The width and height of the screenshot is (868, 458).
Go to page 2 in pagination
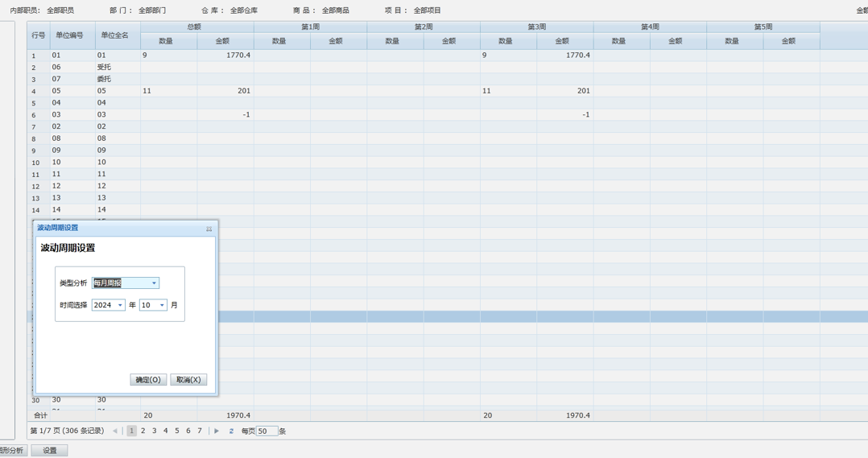point(143,431)
